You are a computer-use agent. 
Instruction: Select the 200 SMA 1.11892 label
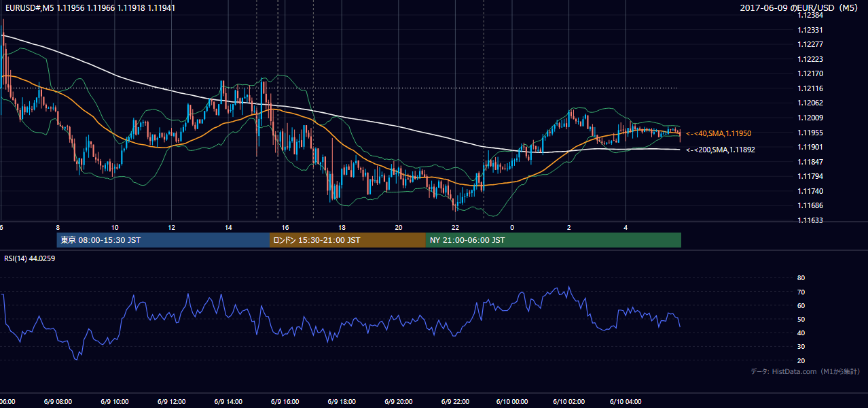pos(721,150)
